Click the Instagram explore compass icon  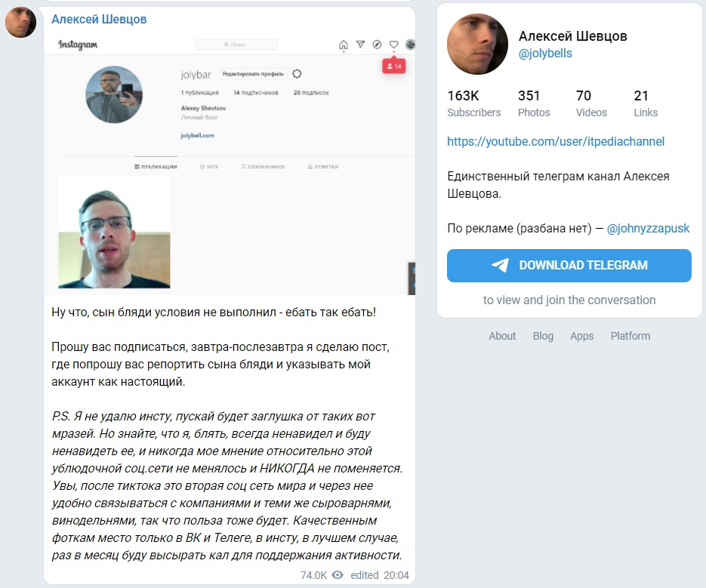click(378, 44)
